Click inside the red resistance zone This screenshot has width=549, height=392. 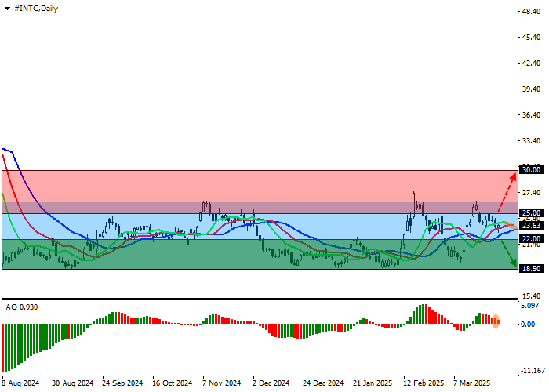click(x=235, y=188)
